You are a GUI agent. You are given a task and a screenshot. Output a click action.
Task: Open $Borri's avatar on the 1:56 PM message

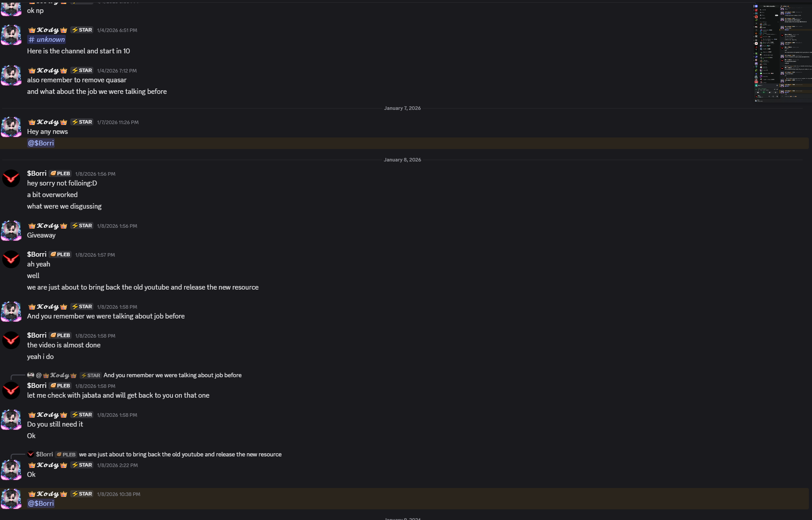[x=11, y=179]
